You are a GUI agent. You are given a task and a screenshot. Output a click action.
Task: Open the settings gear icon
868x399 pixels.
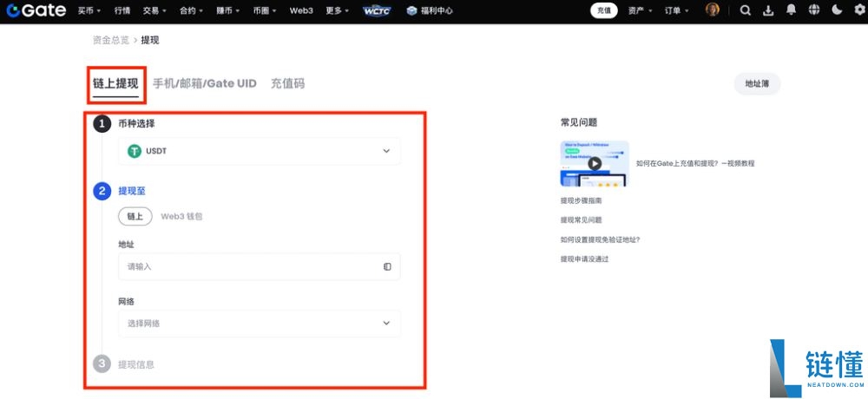click(x=859, y=10)
